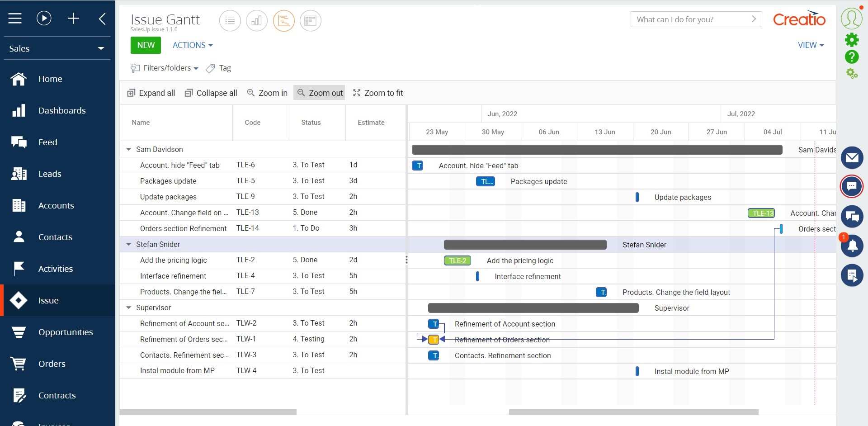The width and height of the screenshot is (868, 426).
Task: Activate Zoom in on the Gantt chart
Action: point(267,93)
